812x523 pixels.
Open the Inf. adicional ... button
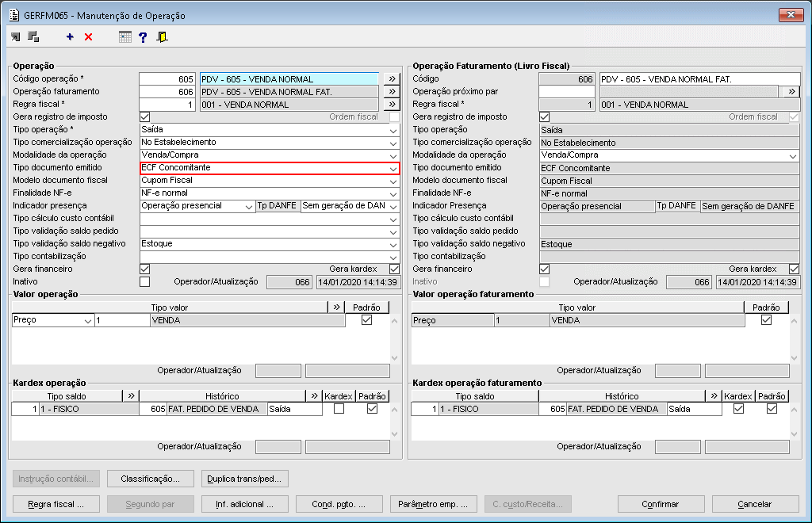pos(244,504)
